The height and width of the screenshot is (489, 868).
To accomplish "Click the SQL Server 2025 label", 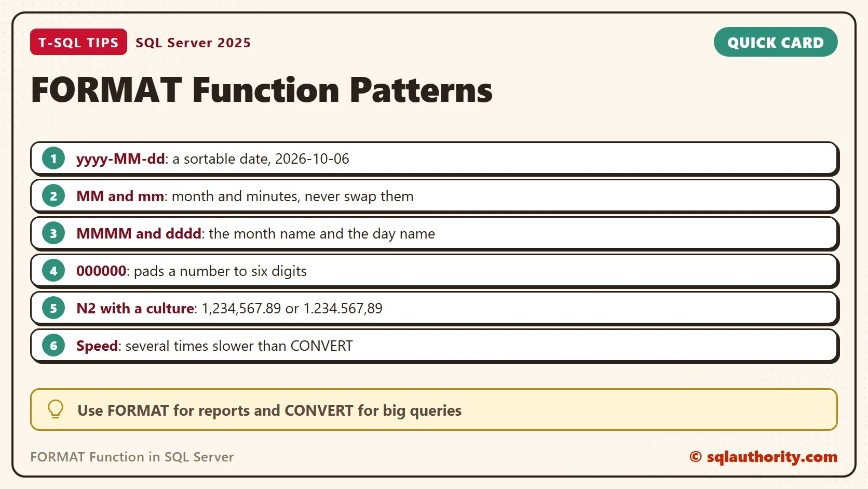I will point(193,43).
